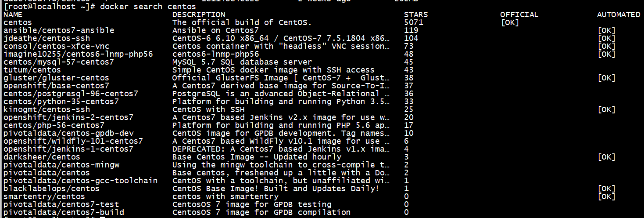Click the 'docker search centos' command text
The image size is (644, 218).
[148, 7]
